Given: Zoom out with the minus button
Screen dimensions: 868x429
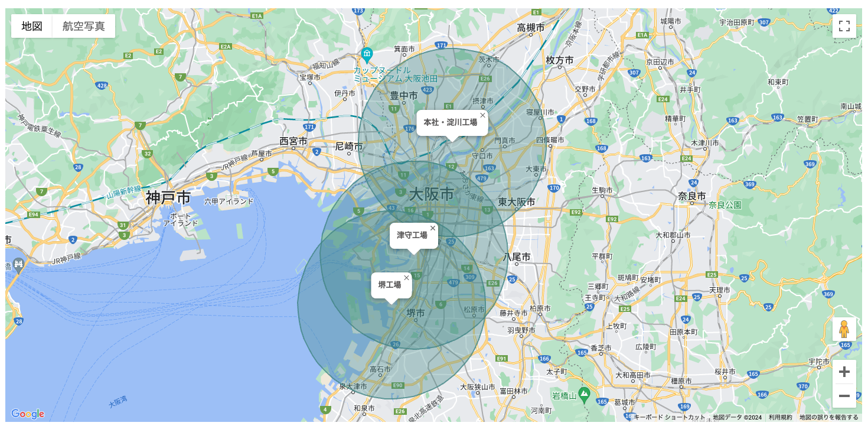Looking at the screenshot, I should [x=844, y=396].
